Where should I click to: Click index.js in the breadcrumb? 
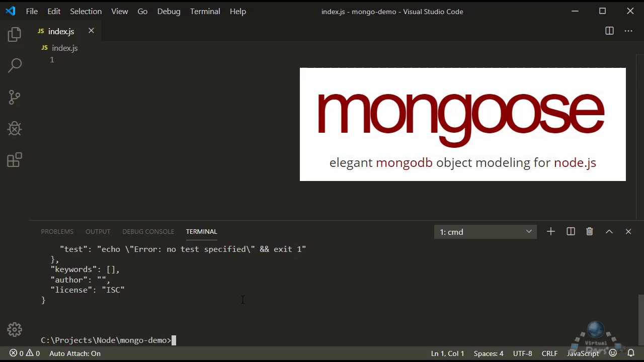point(64,48)
